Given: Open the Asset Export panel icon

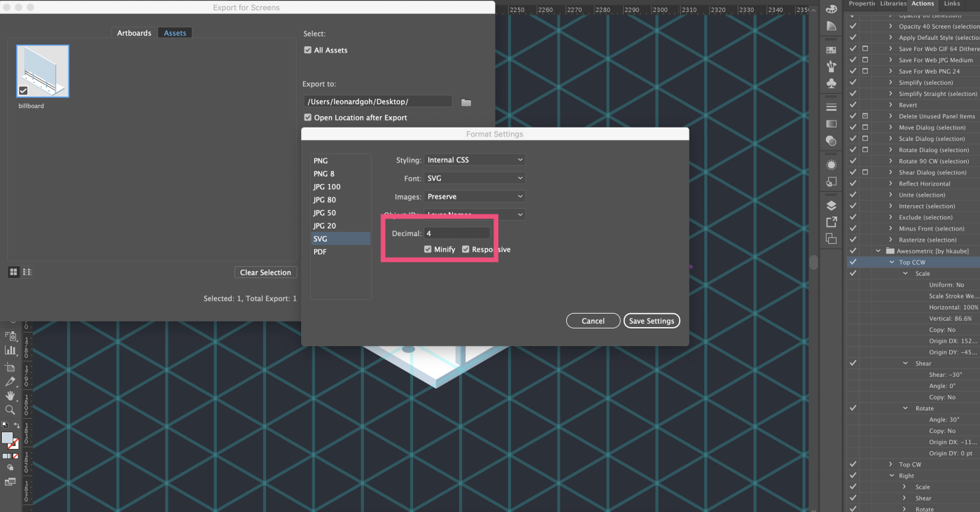Looking at the screenshot, I should [x=831, y=222].
